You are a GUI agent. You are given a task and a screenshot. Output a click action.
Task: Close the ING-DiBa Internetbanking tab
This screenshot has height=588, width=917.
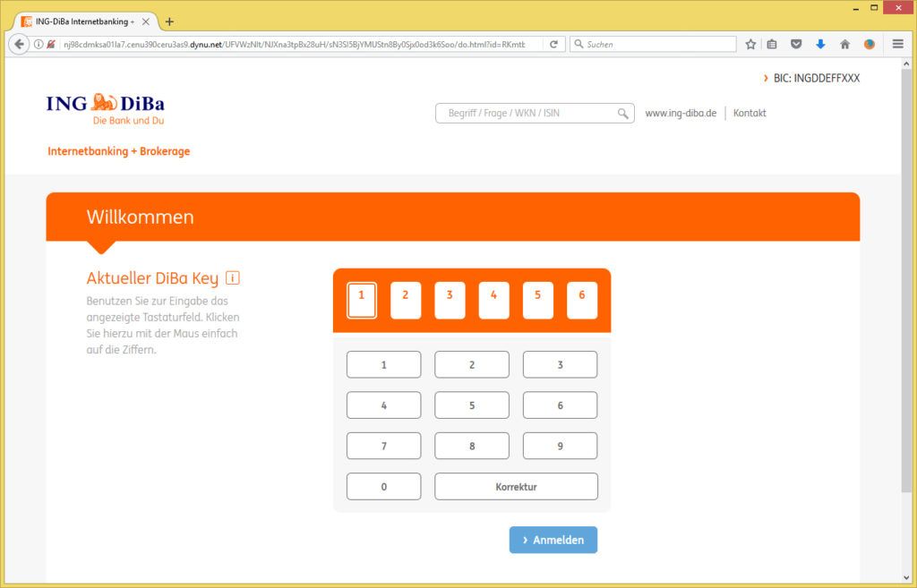pyautogui.click(x=146, y=21)
